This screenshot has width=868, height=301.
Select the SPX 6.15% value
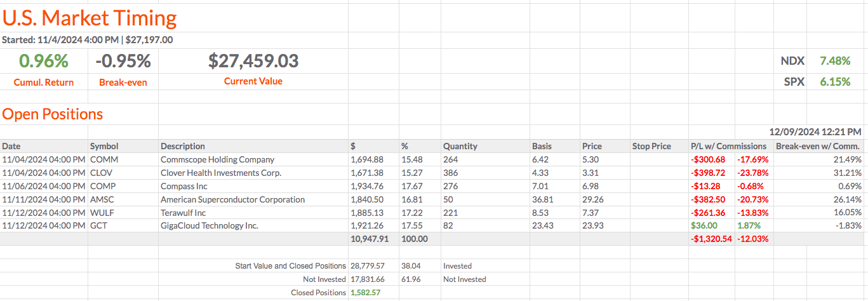pos(835,82)
